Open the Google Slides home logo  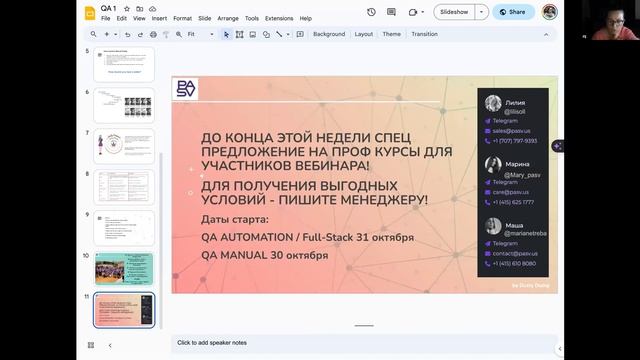(90, 13)
